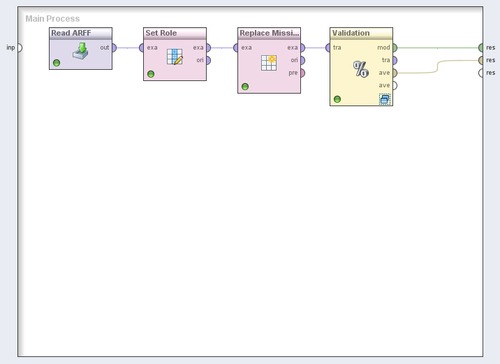
Task: Click the Set Role table-edit icon
Action: click(175, 57)
